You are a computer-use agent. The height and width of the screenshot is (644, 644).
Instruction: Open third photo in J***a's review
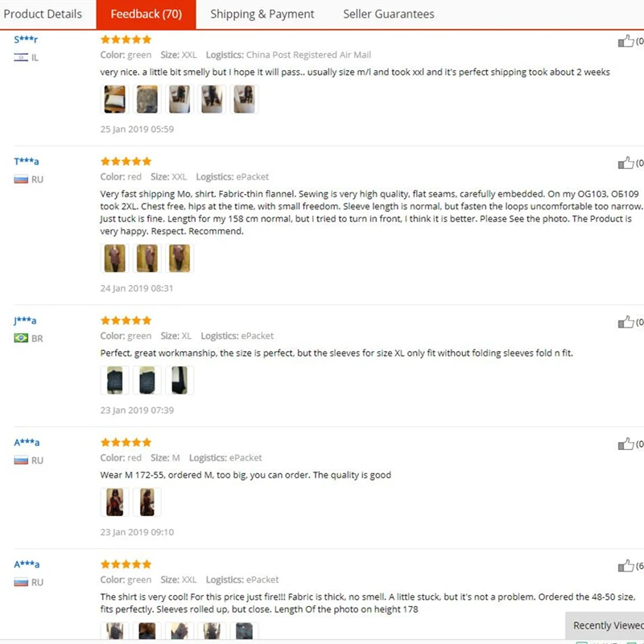[x=180, y=380]
